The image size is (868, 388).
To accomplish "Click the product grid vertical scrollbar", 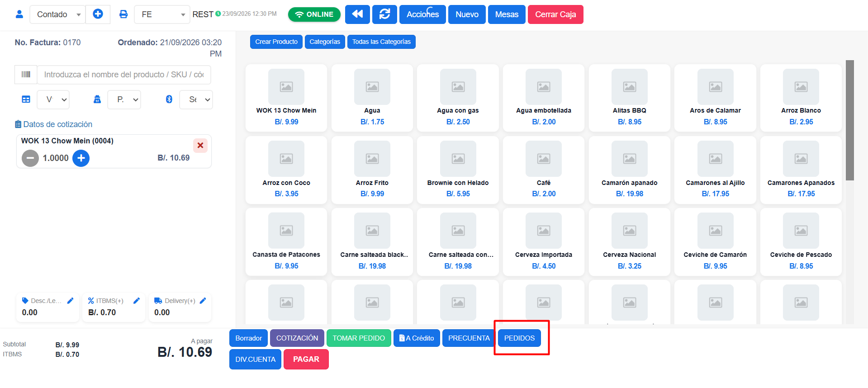I will pos(850,120).
